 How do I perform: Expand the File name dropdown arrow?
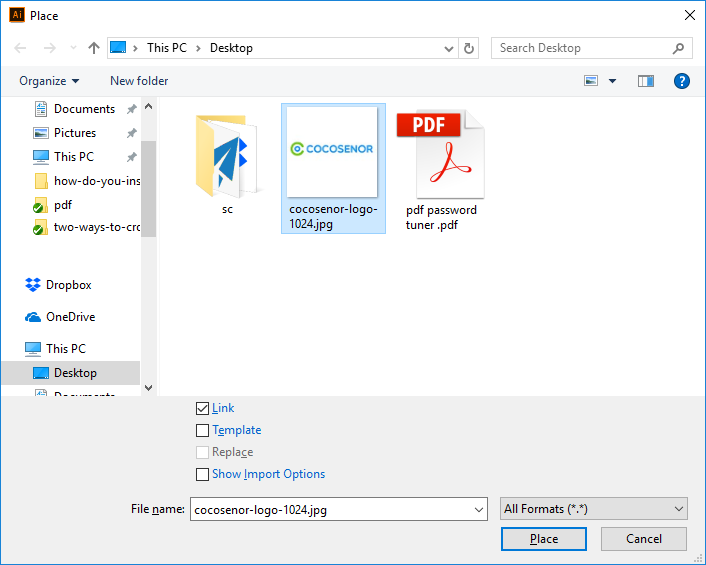(479, 510)
